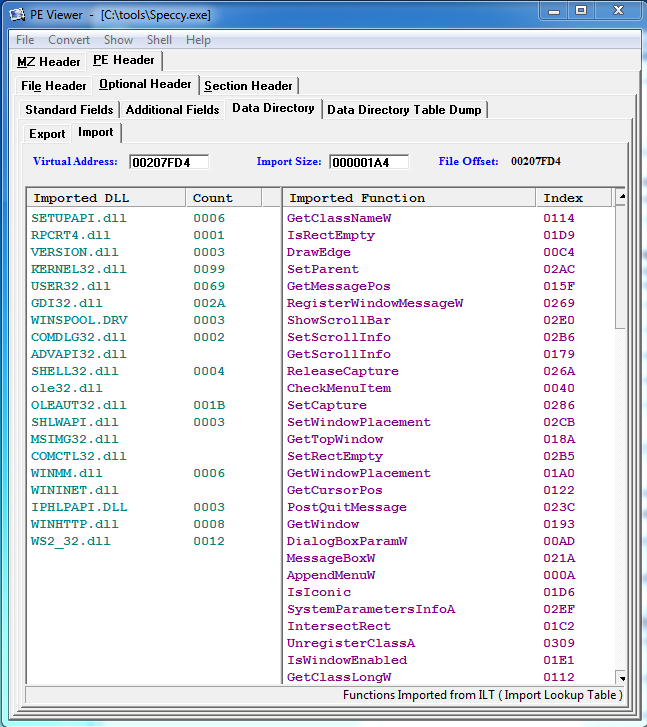Click the Imported DLL column header
Screen dimensions: 647x727
coord(107,198)
